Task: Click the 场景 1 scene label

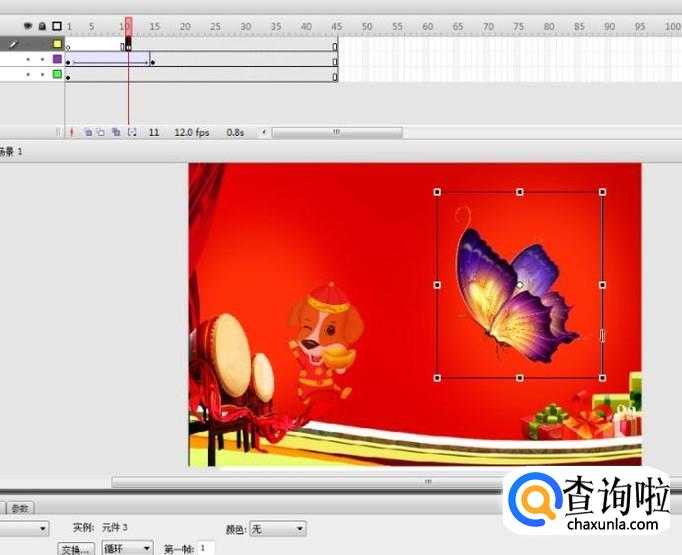Action: click(10, 151)
